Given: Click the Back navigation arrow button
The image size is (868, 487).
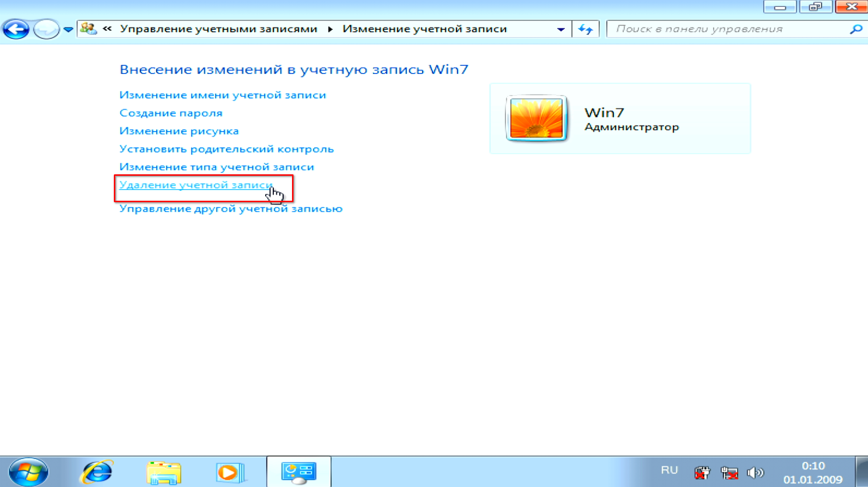Looking at the screenshot, I should coord(16,29).
